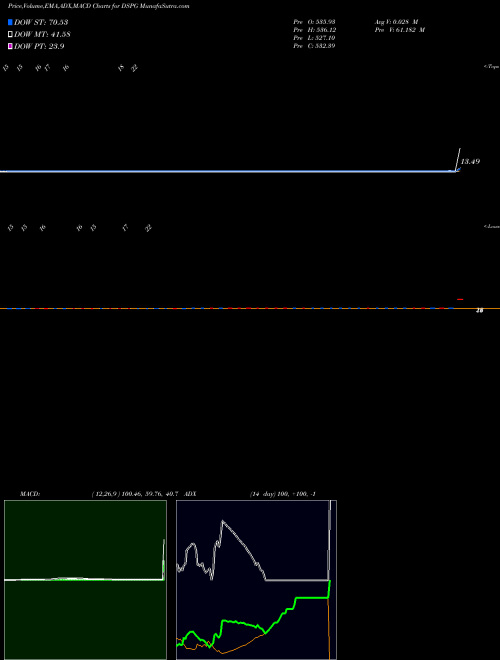The width and height of the screenshot is (500, 660).
Task: Select the DOW ST value label
Action: (x=41, y=22)
